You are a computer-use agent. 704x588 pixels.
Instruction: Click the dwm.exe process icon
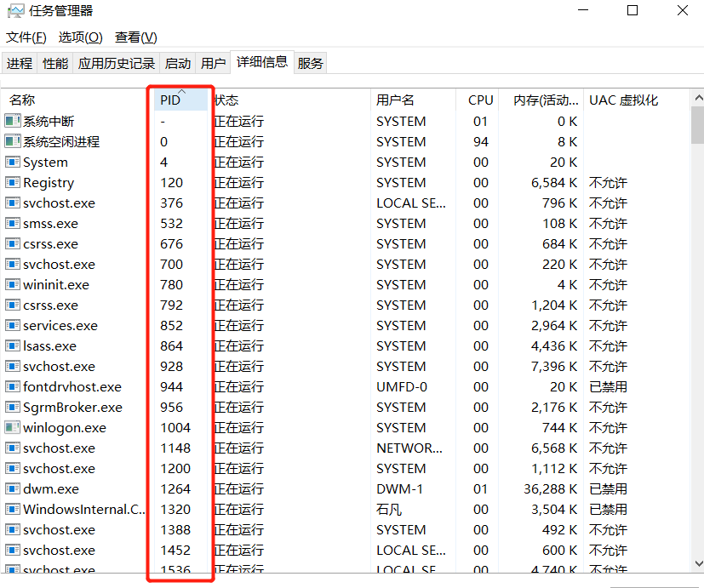(13, 489)
